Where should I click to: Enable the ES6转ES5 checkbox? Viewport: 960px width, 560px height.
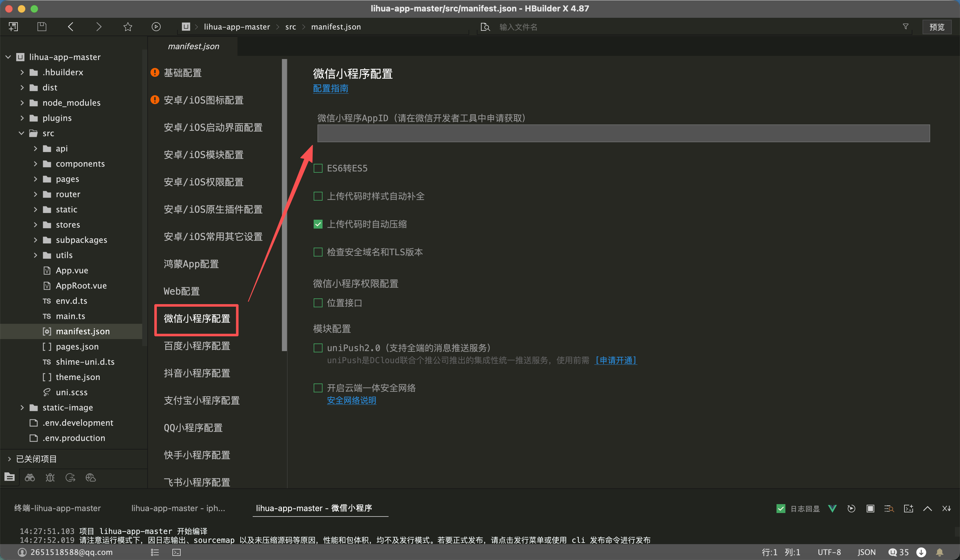(x=318, y=168)
